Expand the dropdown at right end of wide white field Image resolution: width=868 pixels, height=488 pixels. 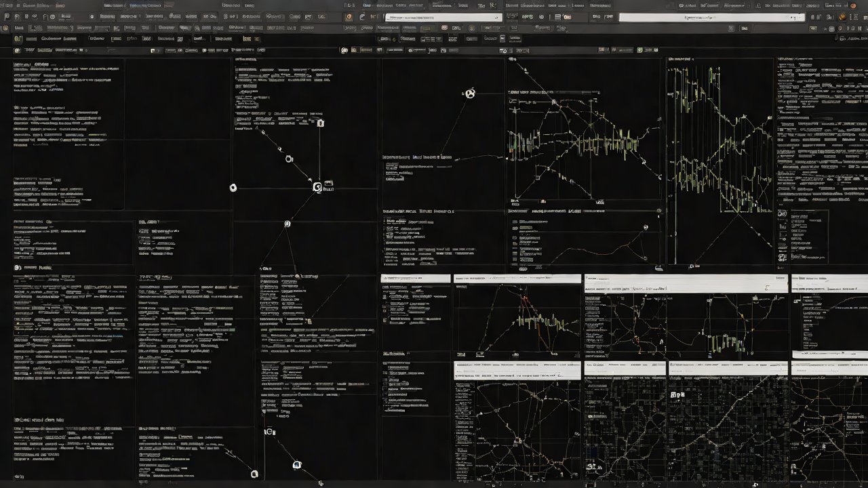(x=799, y=18)
